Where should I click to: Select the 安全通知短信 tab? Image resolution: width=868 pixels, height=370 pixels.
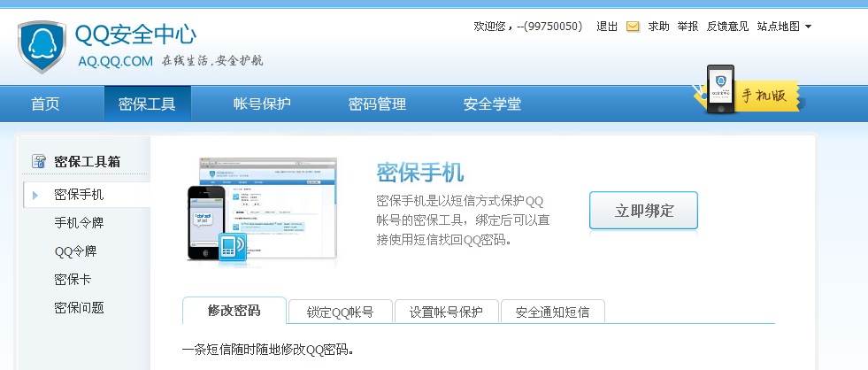[552, 312]
